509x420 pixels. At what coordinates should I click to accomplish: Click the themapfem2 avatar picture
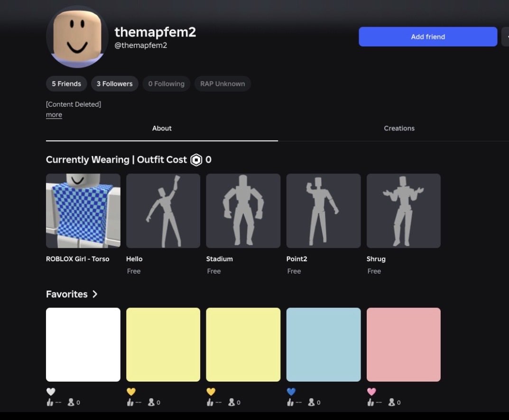pyautogui.click(x=77, y=37)
